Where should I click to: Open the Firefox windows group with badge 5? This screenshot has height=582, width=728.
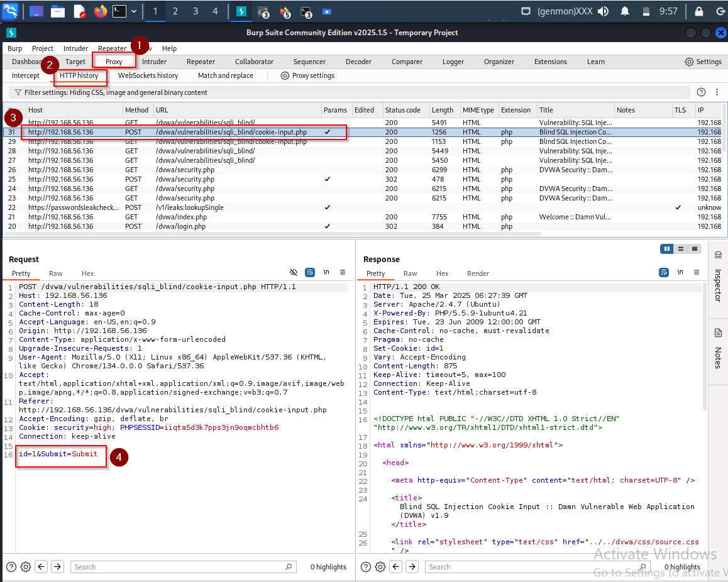tap(285, 11)
